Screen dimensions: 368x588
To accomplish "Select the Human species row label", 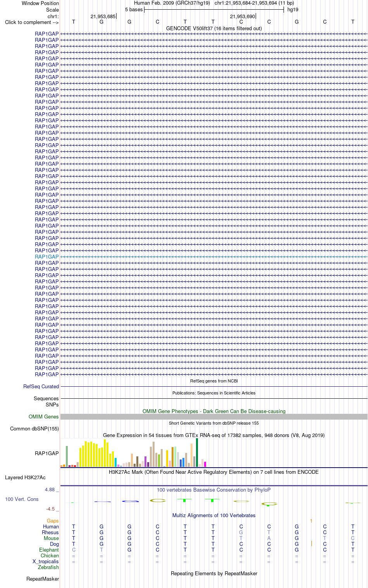I will [51, 526].
